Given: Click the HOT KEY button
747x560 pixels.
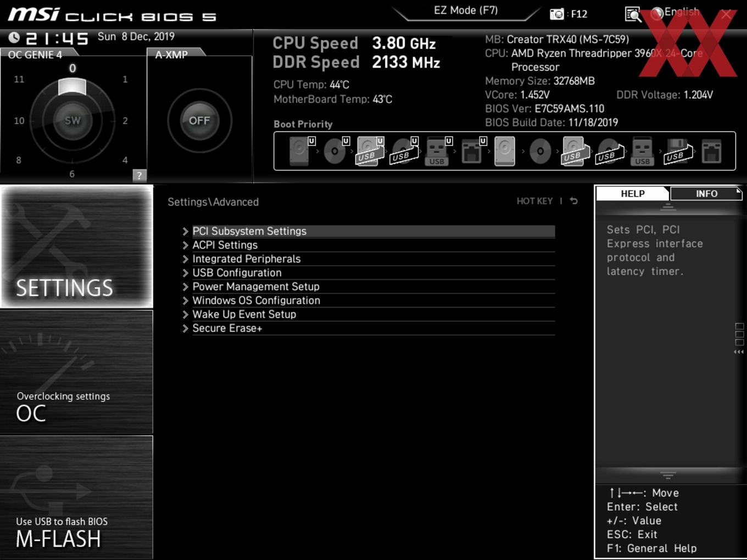Looking at the screenshot, I should 534,201.
